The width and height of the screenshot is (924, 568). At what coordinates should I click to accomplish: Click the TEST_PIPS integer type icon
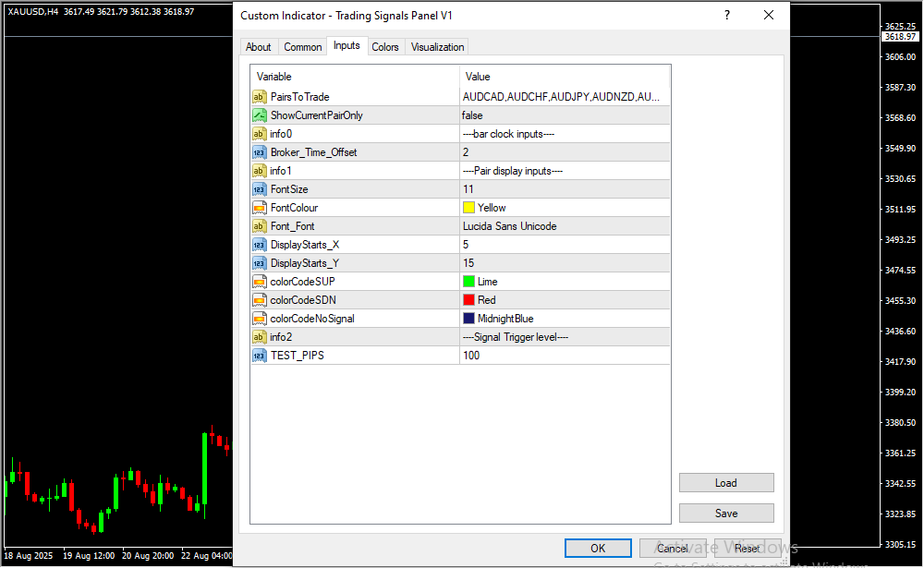click(x=260, y=356)
